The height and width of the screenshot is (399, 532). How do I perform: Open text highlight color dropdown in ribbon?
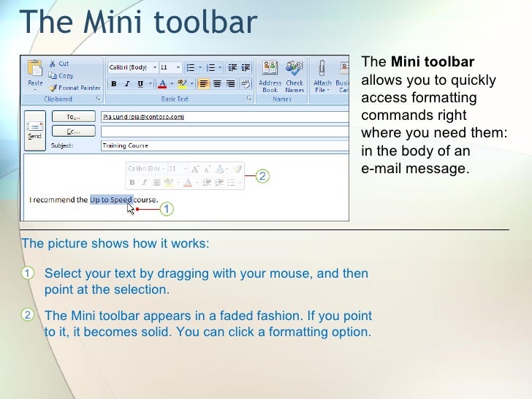(192, 83)
